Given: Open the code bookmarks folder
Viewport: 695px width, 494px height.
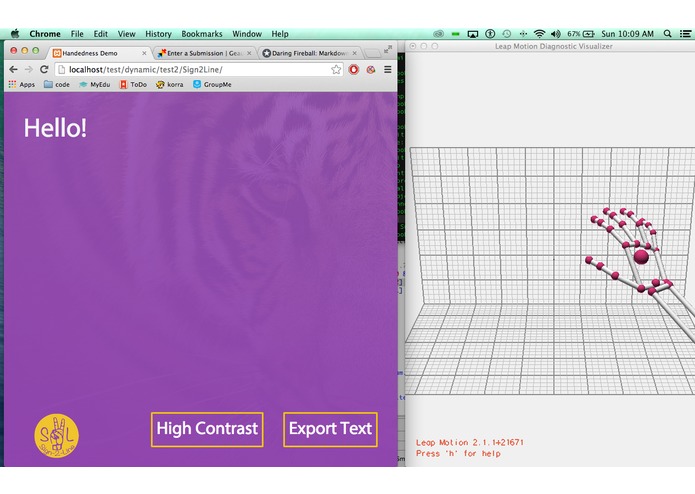Looking at the screenshot, I should [57, 84].
